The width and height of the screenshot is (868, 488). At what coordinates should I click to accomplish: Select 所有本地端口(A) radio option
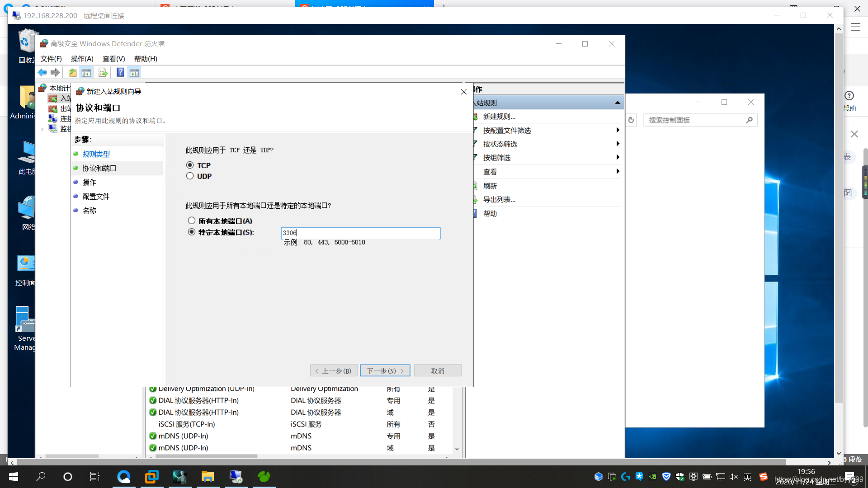192,221
